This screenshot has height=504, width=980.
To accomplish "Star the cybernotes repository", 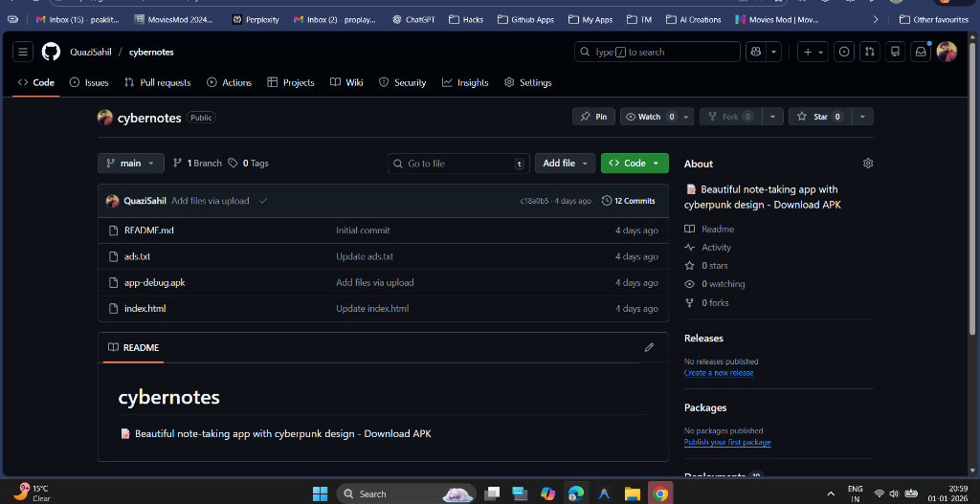I will (819, 117).
